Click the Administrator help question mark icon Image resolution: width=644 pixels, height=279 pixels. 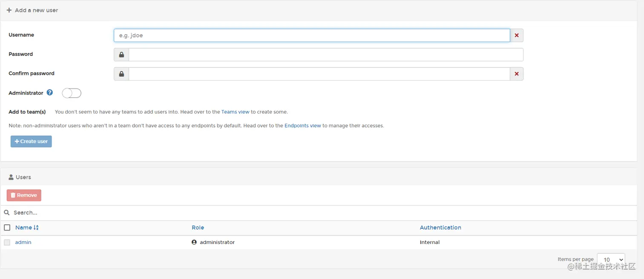(50, 93)
